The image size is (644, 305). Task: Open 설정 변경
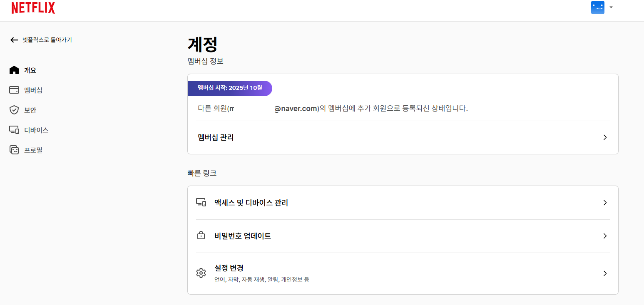[x=403, y=273]
